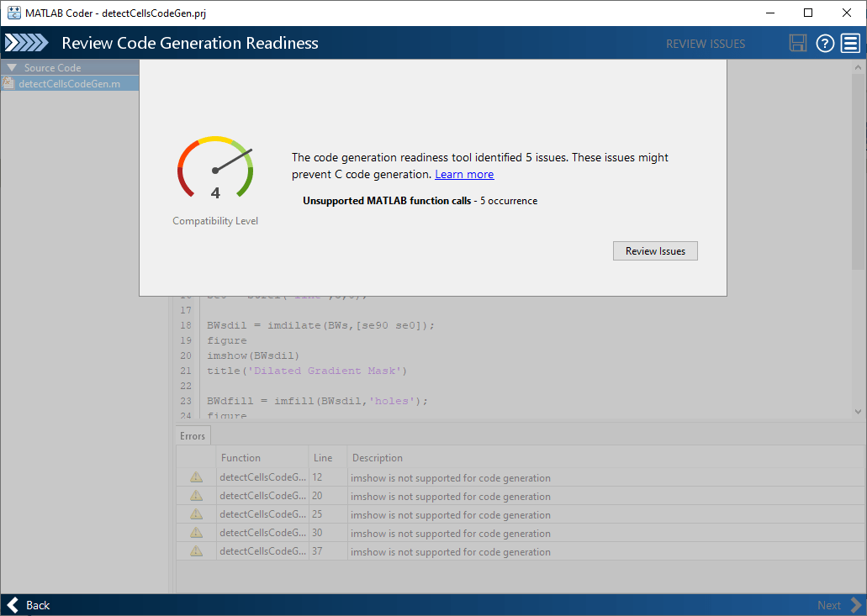Image resolution: width=867 pixels, height=616 pixels.
Task: Click the Save project icon
Action: pos(798,44)
